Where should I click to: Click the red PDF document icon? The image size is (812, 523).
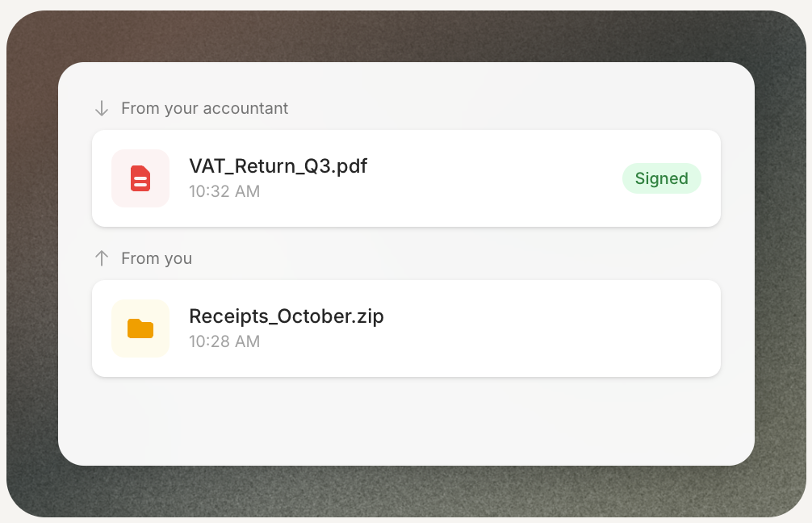(140, 178)
